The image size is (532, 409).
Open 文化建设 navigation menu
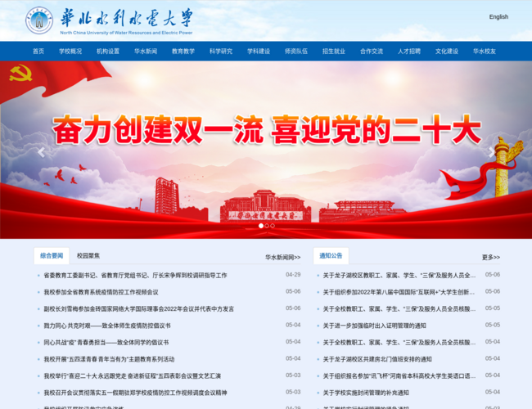click(447, 52)
